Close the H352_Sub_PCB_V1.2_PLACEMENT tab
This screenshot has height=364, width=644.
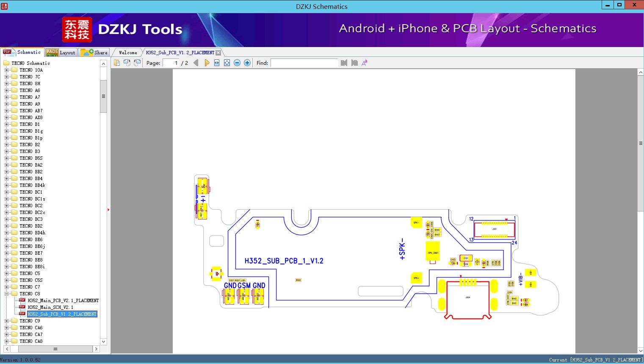pyautogui.click(x=218, y=53)
